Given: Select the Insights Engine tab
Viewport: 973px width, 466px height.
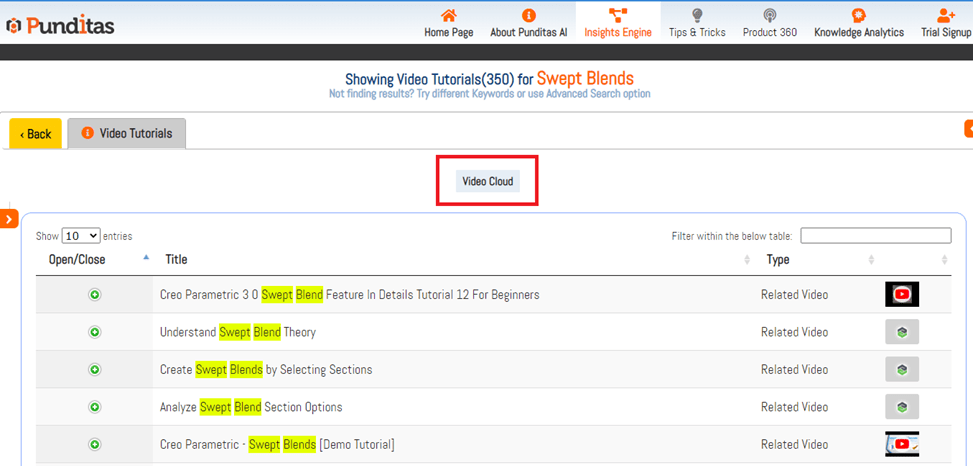Looking at the screenshot, I should click(618, 22).
